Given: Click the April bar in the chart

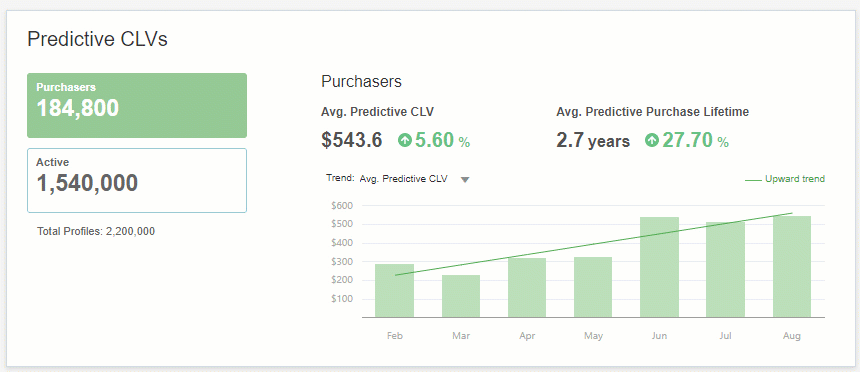Looking at the screenshot, I should [527, 288].
